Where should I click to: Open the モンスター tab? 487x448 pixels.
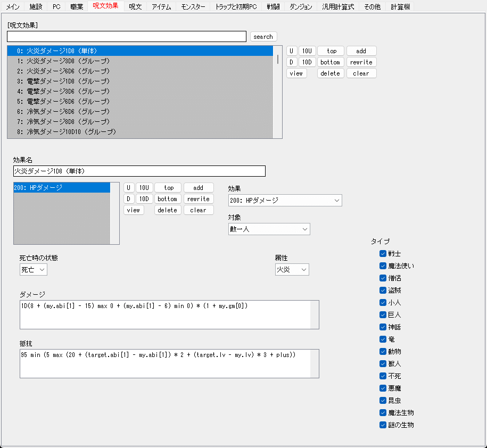tap(193, 6)
